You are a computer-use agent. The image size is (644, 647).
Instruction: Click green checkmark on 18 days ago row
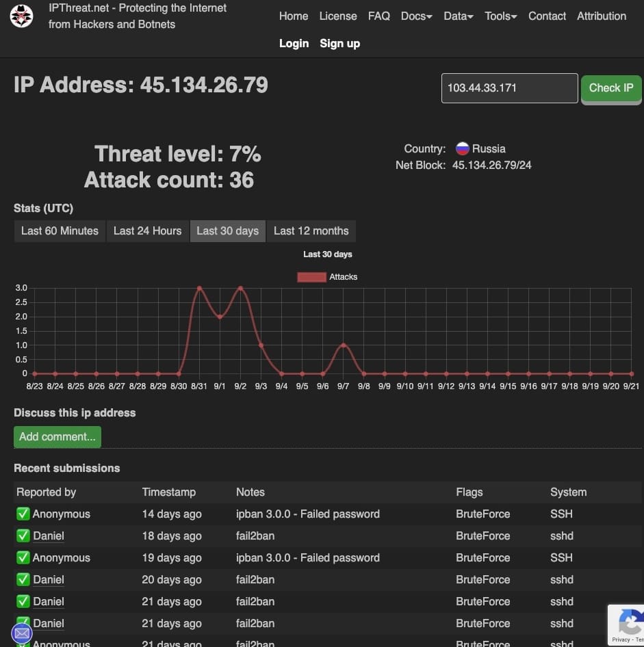coord(23,536)
